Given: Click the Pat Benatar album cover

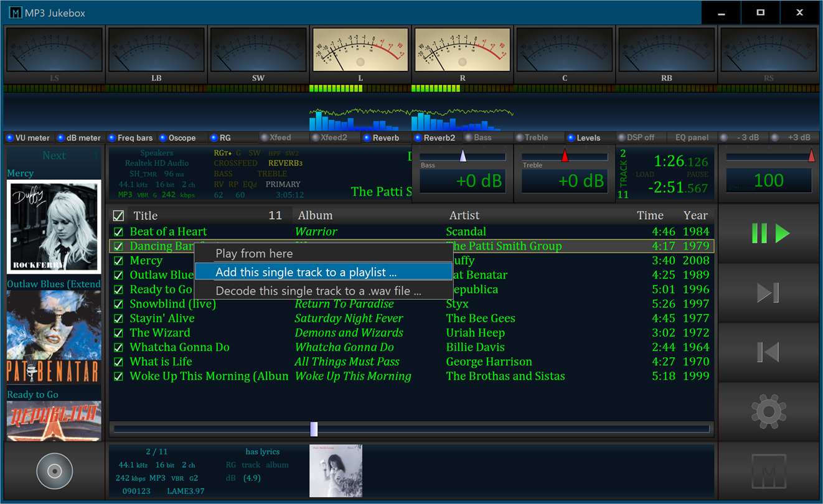Looking at the screenshot, I should coord(54,337).
